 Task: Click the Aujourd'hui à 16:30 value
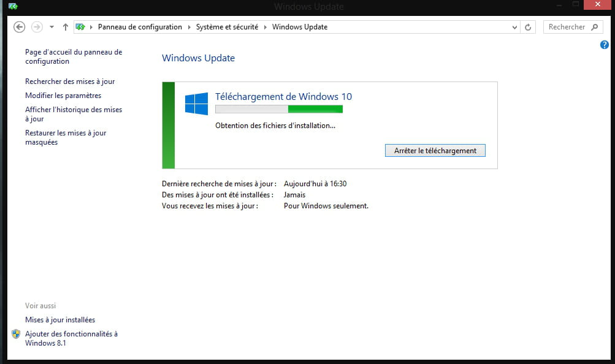coord(315,183)
